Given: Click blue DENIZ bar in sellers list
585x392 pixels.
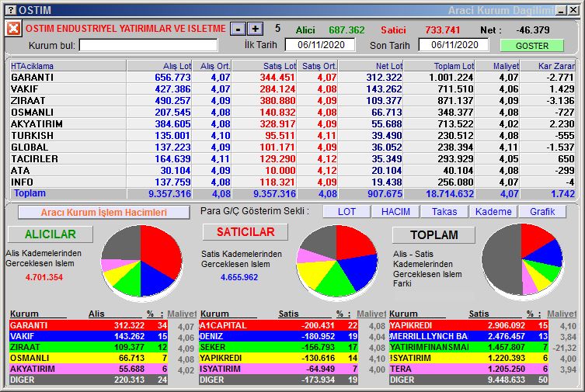Looking at the screenshot, I should click(x=278, y=336).
